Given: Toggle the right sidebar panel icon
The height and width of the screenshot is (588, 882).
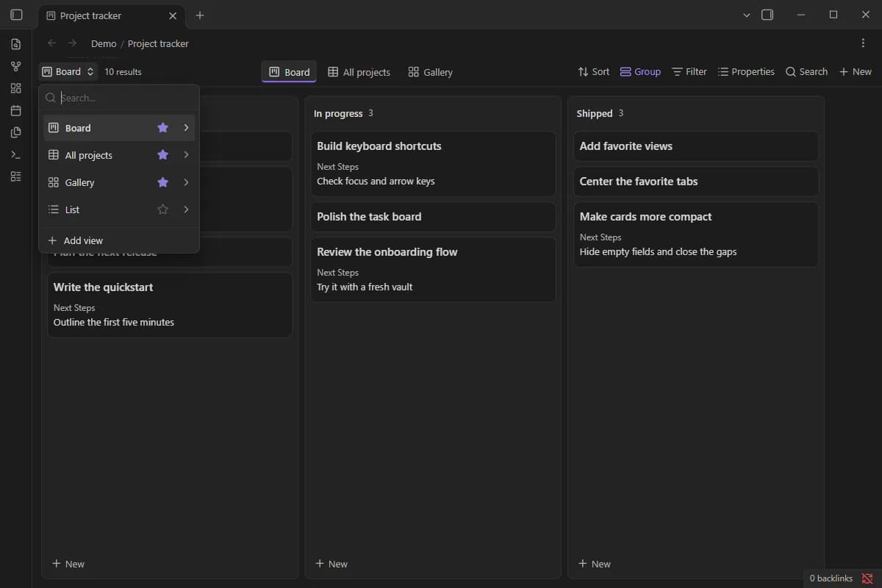Looking at the screenshot, I should click(767, 15).
